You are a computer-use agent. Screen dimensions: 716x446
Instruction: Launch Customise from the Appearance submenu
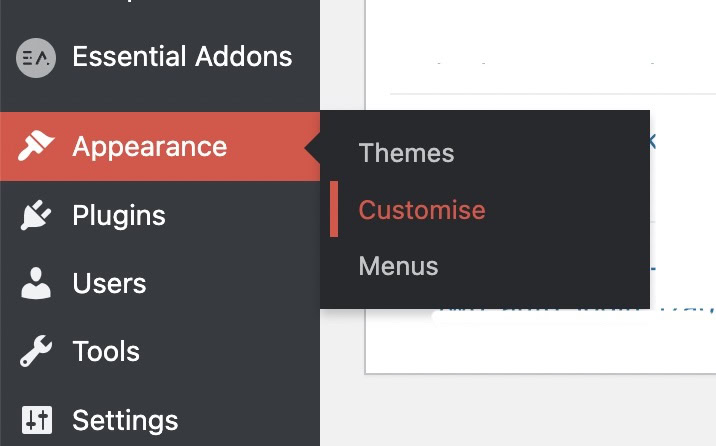coord(421,210)
